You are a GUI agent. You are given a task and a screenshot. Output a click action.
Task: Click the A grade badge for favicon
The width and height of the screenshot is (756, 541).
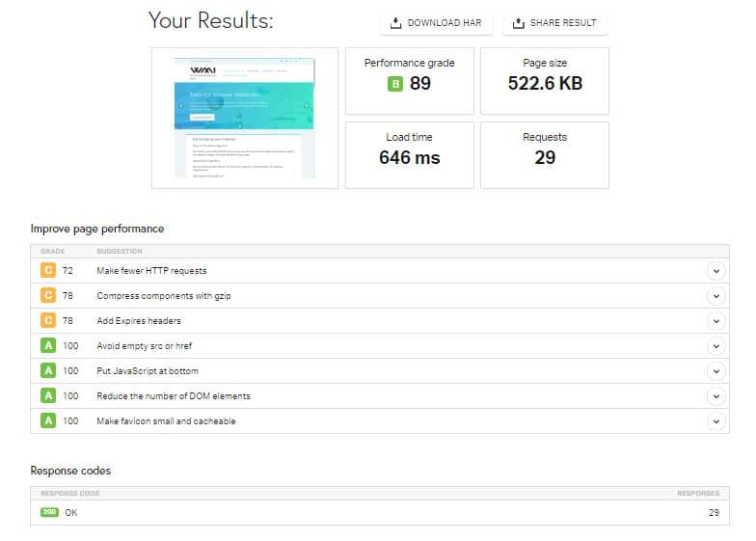[48, 420]
